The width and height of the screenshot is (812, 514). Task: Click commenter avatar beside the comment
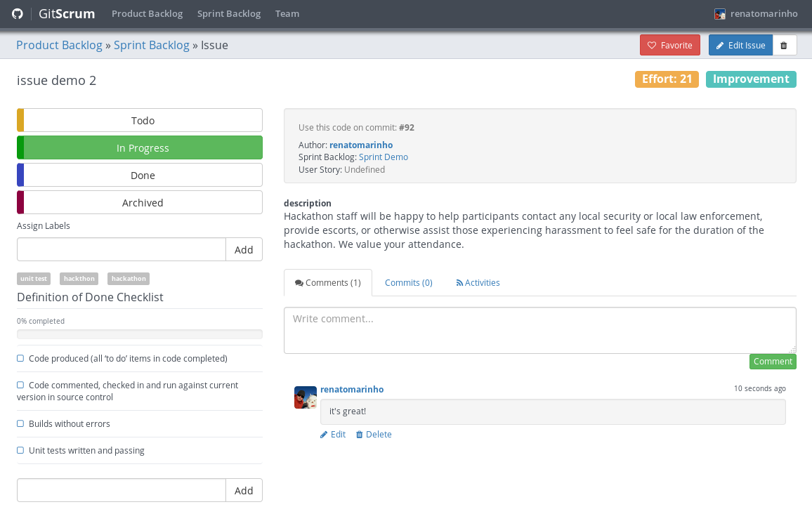pos(306,397)
